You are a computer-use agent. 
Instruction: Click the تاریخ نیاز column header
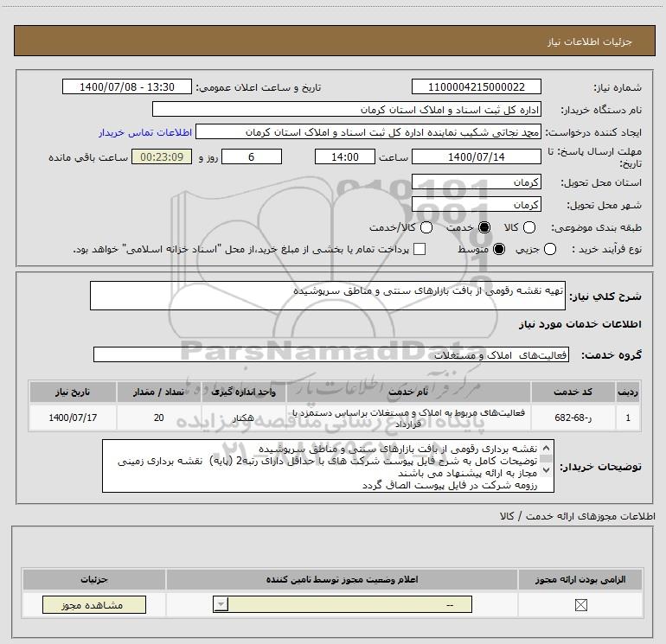point(73,392)
